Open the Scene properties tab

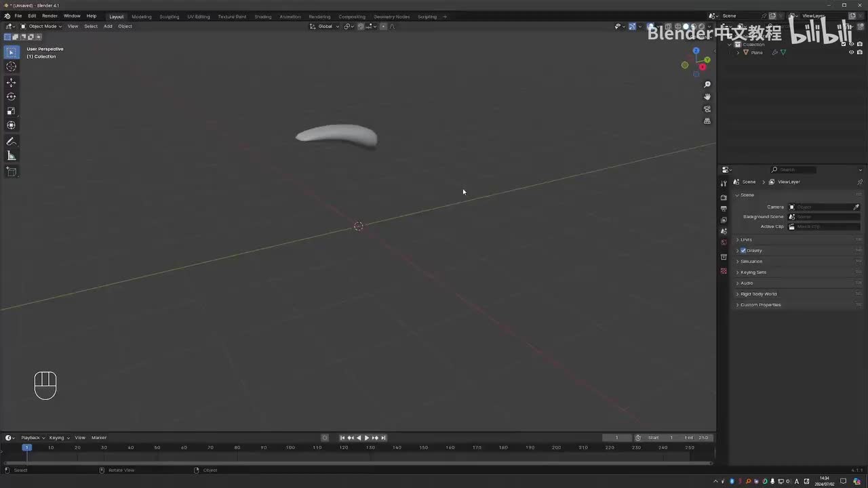(x=724, y=231)
